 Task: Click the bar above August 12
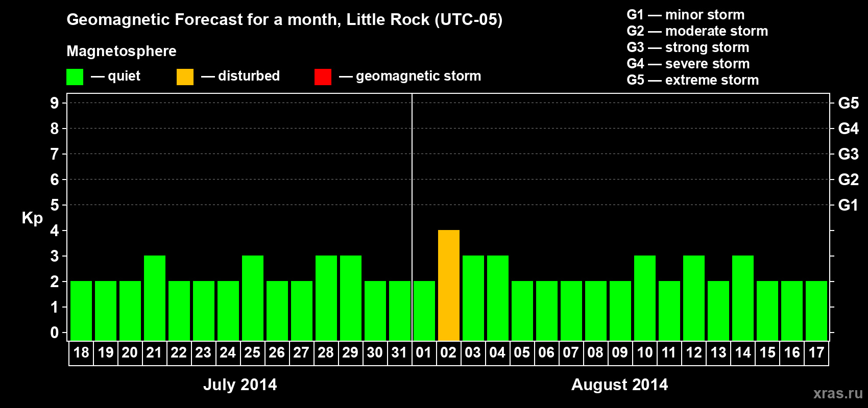(x=694, y=298)
